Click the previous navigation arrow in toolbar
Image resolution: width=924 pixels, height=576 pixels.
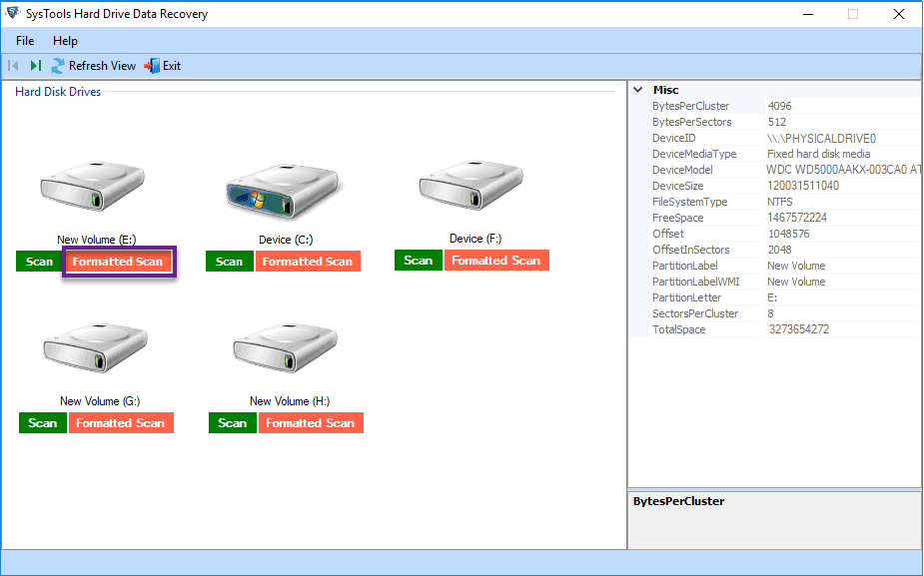click(13, 65)
